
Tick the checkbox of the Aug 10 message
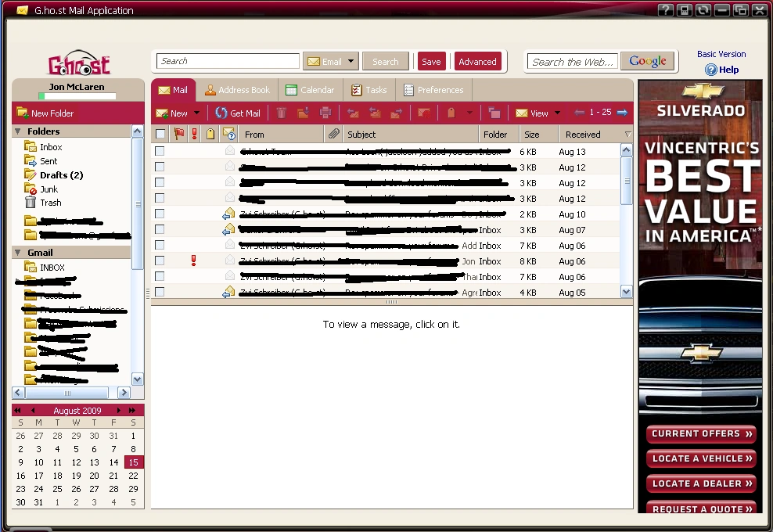pyautogui.click(x=160, y=214)
